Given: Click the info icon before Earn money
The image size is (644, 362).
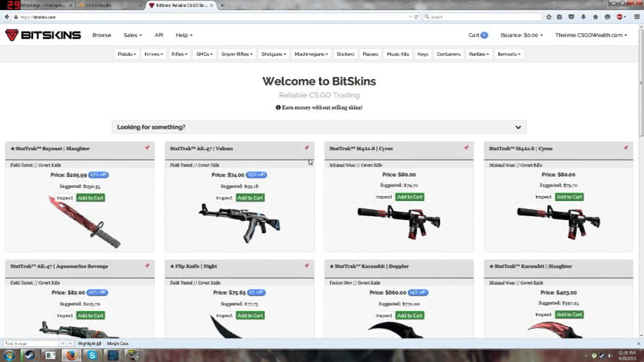Looking at the screenshot, I should pos(278,108).
